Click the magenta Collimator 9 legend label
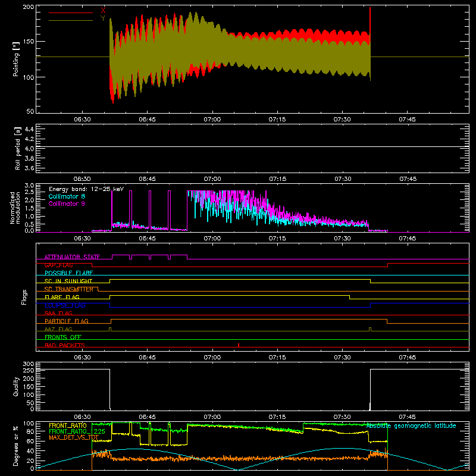The image size is (476, 476). 67,203
